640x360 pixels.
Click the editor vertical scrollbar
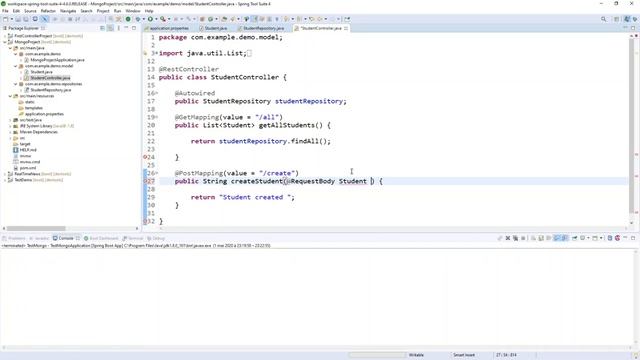(631, 127)
